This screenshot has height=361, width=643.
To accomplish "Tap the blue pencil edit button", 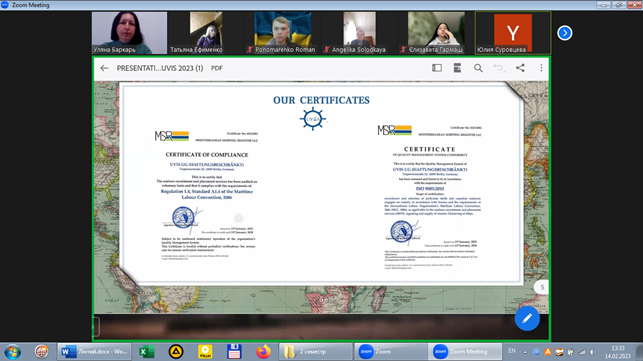I will tap(527, 318).
